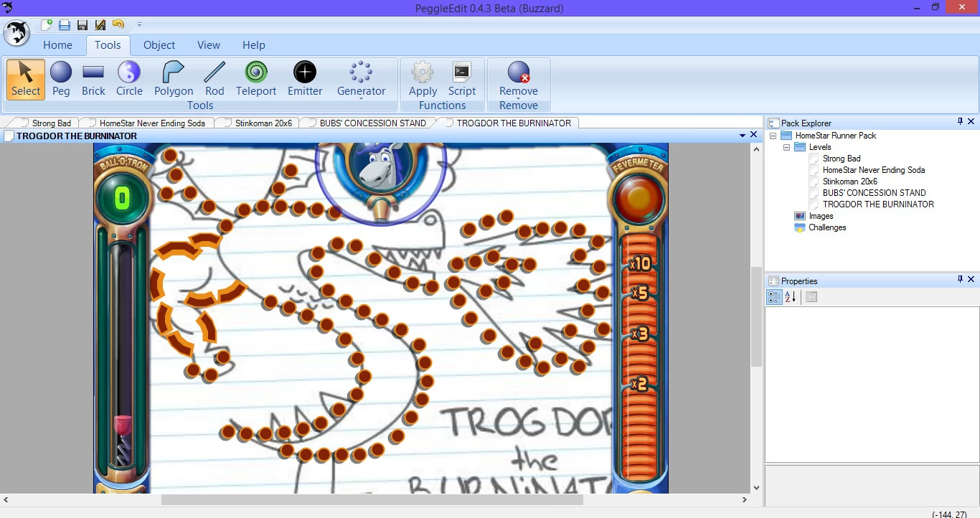
Task: Select Stinkoman 20x6 in Pack Explorer
Action: pyautogui.click(x=850, y=182)
